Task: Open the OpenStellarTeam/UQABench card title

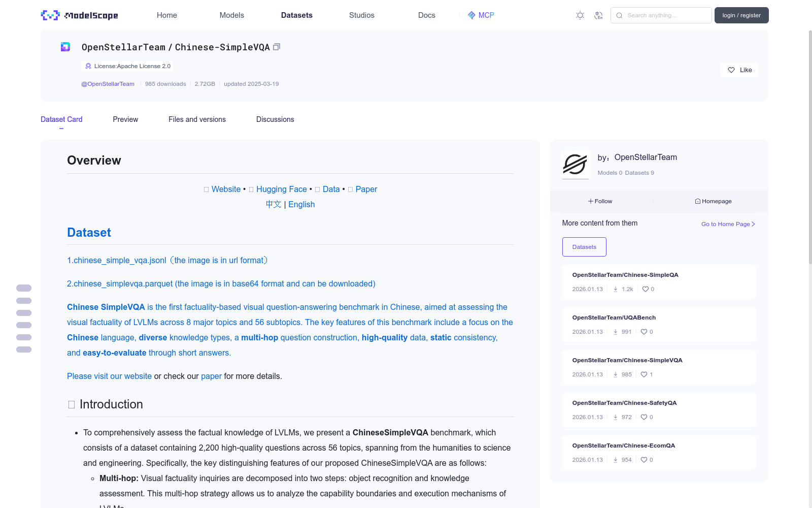Action: pos(614,317)
